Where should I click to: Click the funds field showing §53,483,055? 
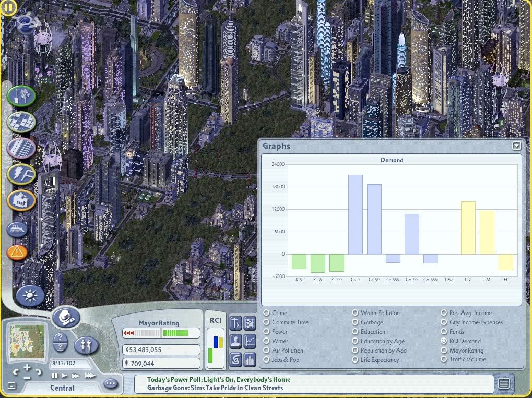pyautogui.click(x=161, y=350)
